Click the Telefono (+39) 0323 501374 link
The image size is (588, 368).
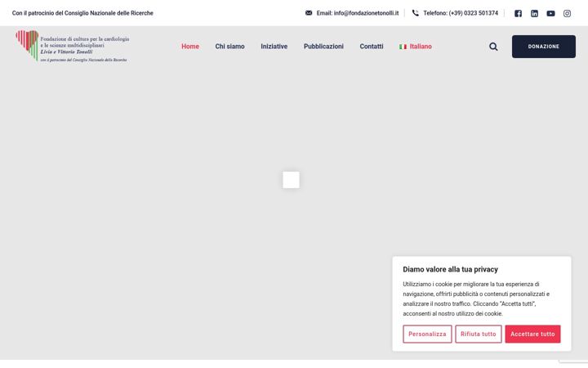coord(461,13)
